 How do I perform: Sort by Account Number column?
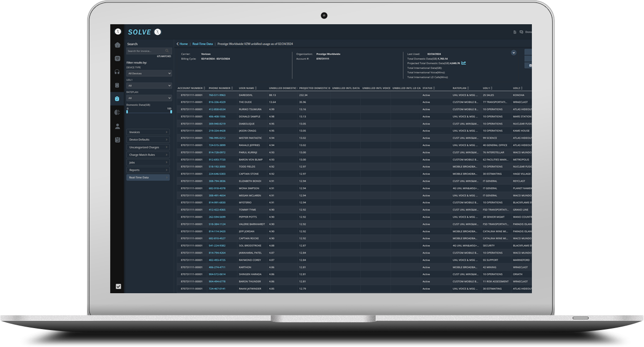pyautogui.click(x=191, y=88)
